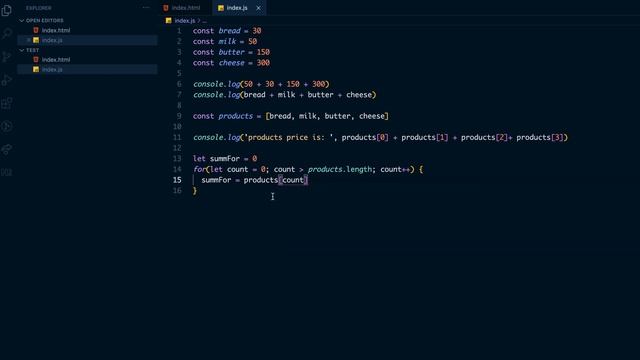This screenshot has width=640, height=360.
Task: Click the 'const milk = 50' line
Action: 225,41
